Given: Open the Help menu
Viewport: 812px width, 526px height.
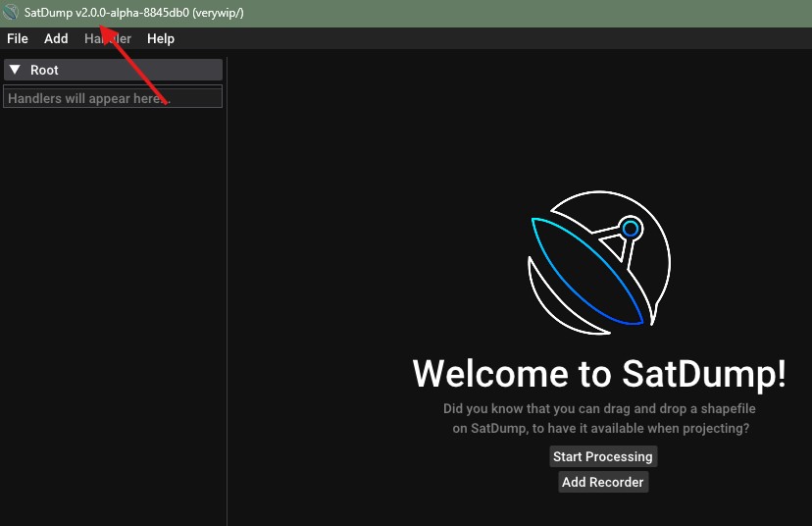Looking at the screenshot, I should (x=161, y=38).
